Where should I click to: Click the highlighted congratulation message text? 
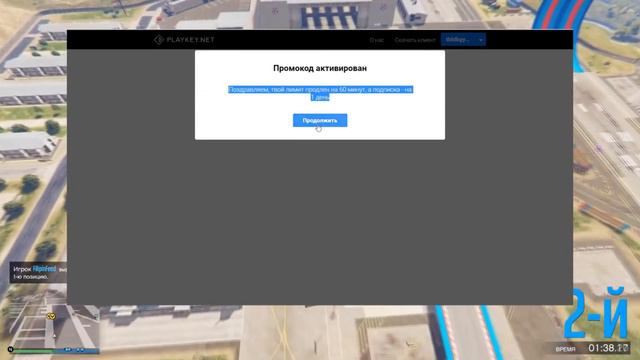(320, 93)
